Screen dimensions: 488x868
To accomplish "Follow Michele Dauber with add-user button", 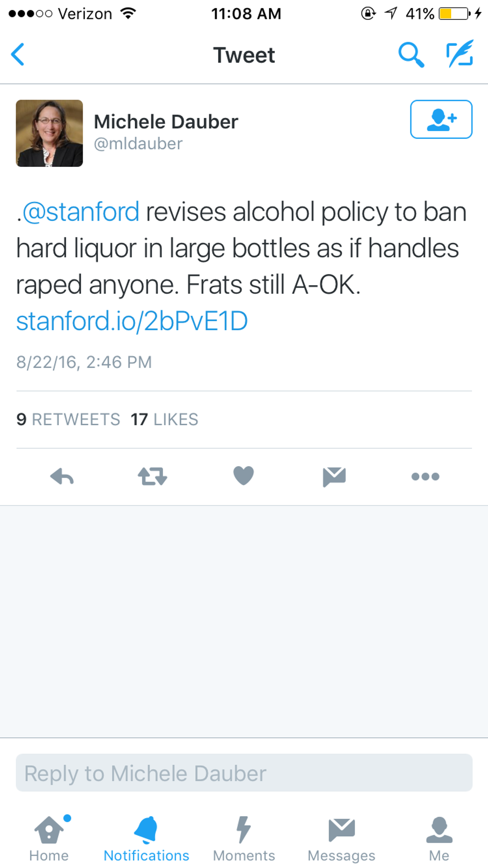I will [x=441, y=120].
